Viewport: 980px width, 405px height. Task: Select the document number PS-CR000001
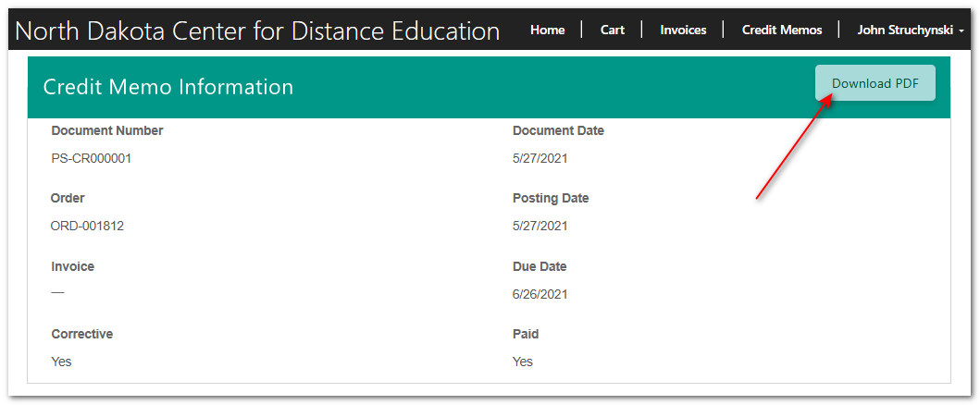pyautogui.click(x=92, y=158)
